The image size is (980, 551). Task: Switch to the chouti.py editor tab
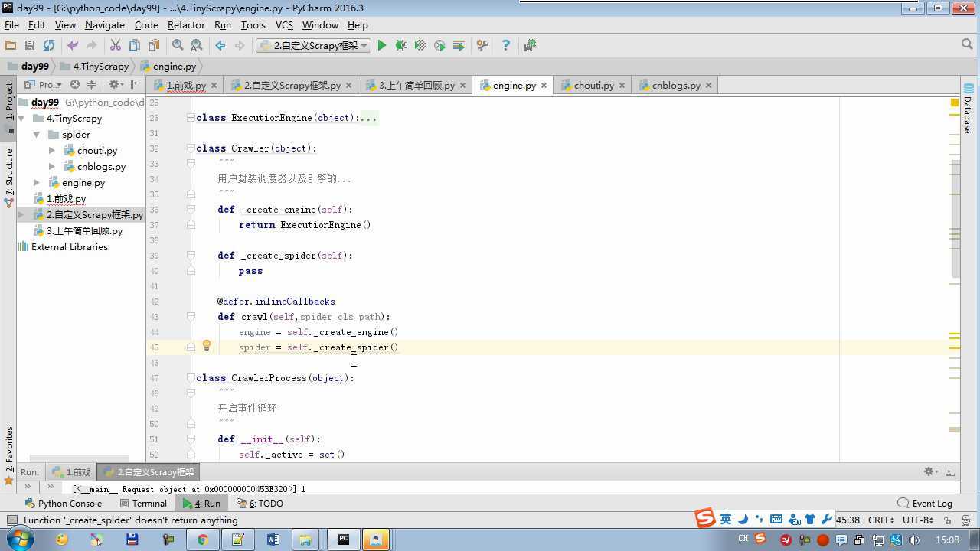point(593,85)
